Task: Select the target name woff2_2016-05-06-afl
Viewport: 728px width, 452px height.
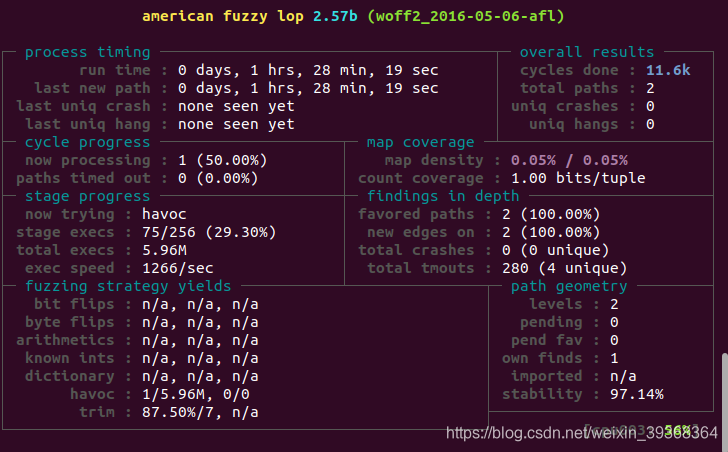Action: click(466, 17)
